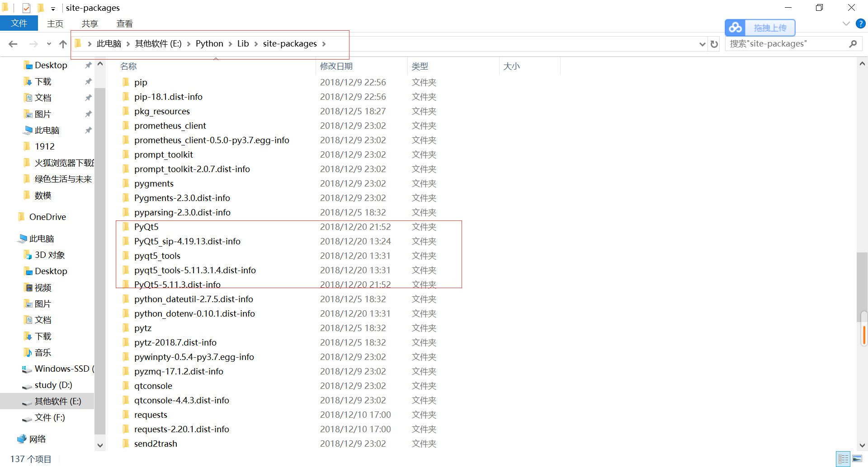The image size is (868, 467).
Task: Click the Forward navigation arrow
Action: point(33,44)
